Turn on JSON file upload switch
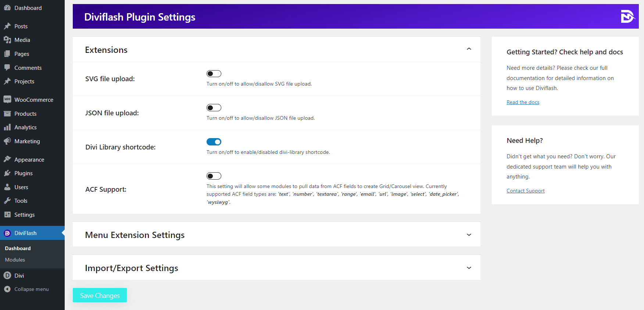 point(214,108)
